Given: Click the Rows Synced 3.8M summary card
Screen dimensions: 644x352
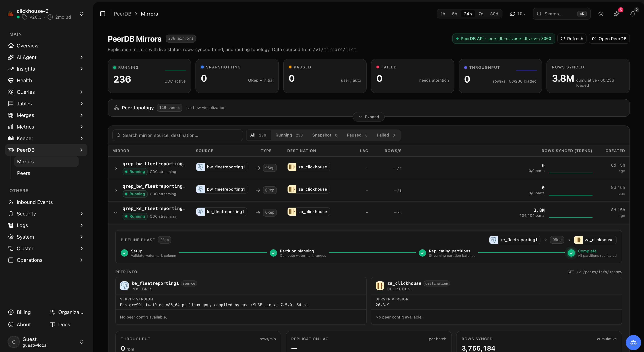Looking at the screenshot, I should tap(588, 76).
